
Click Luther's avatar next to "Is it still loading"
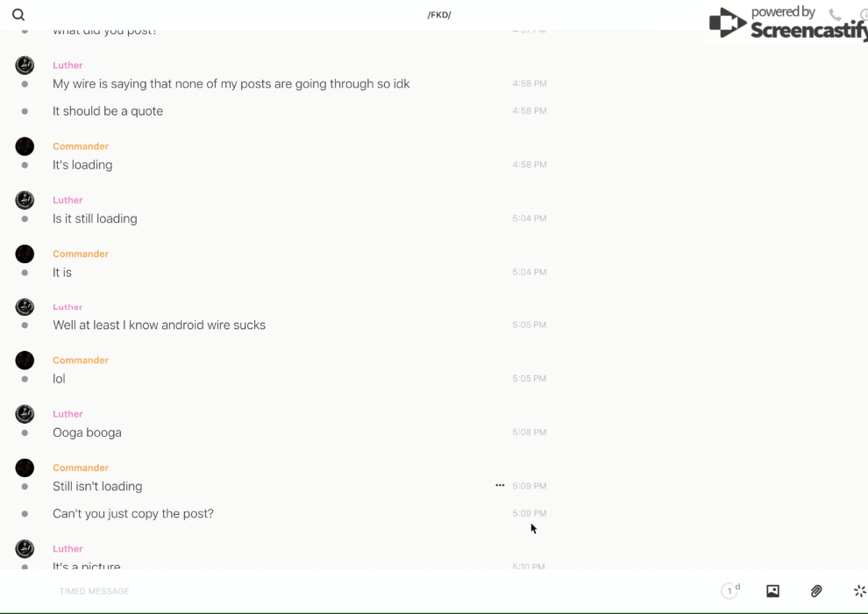pos(25,200)
